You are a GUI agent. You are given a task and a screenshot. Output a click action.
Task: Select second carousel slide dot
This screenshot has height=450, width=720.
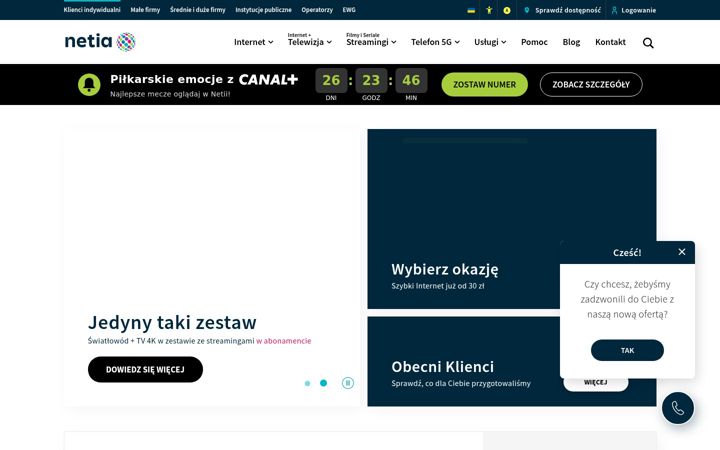[x=323, y=382]
